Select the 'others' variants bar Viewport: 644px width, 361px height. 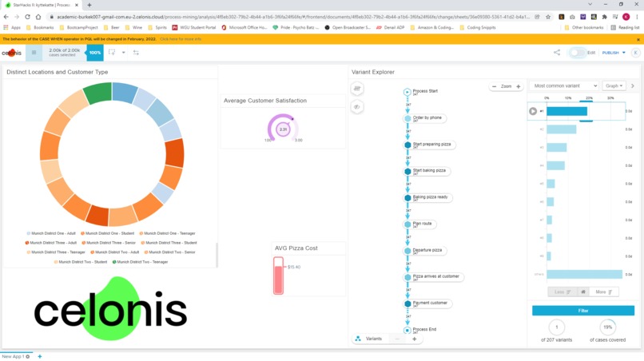[x=584, y=274]
